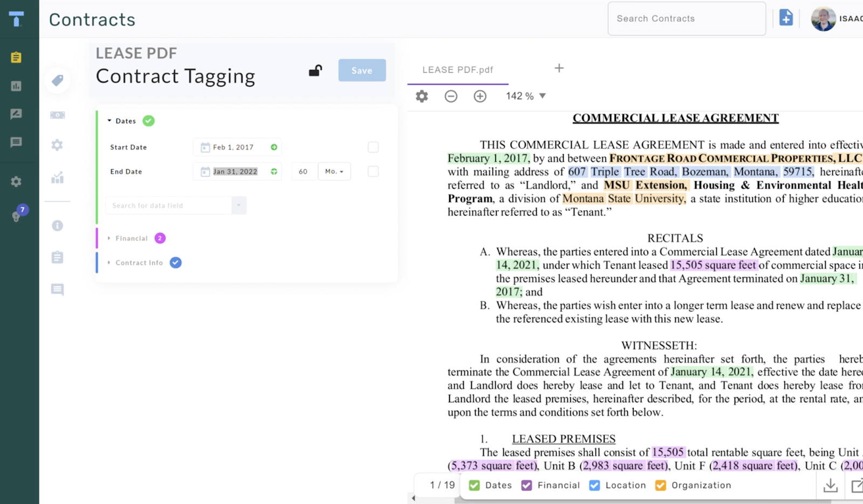This screenshot has width=863, height=504.
Task: Click the T logo in the dark sidebar
Action: [16, 19]
